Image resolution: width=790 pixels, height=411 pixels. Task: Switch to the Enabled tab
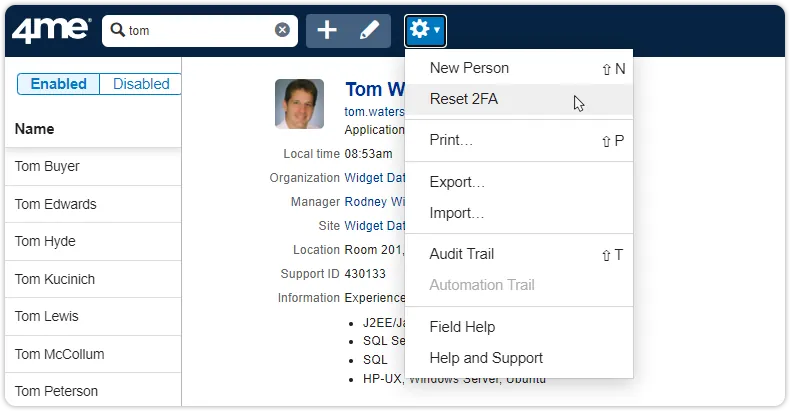click(x=58, y=84)
